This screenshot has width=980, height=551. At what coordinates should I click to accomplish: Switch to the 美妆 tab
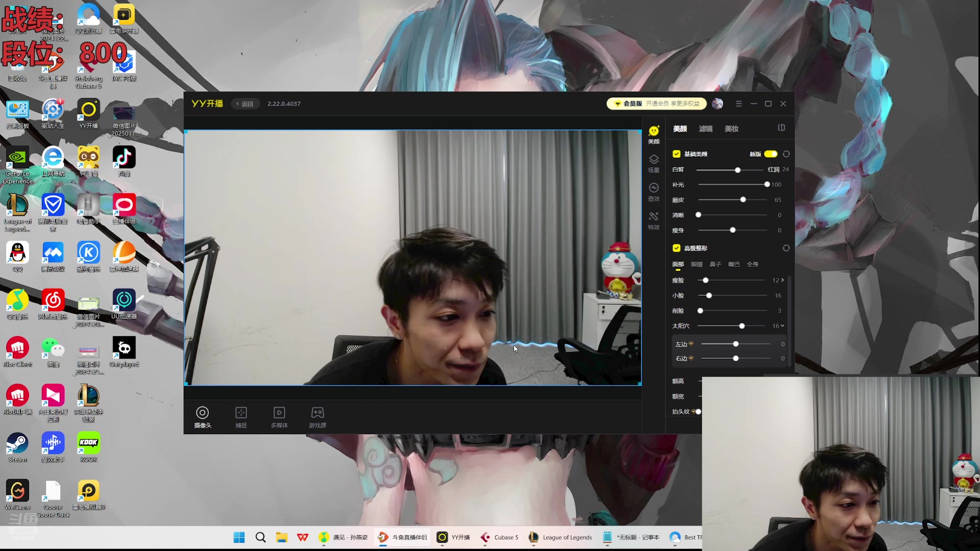[731, 129]
